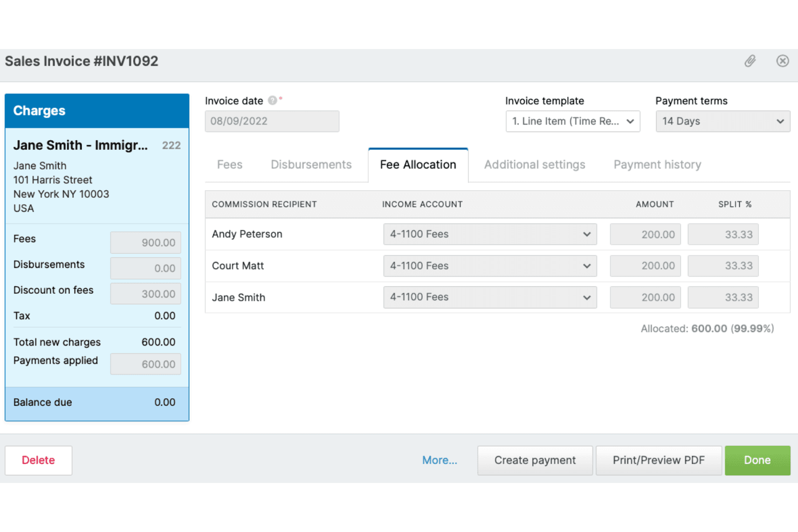
Task: Switch to the Disbursements tab
Action: 311,165
